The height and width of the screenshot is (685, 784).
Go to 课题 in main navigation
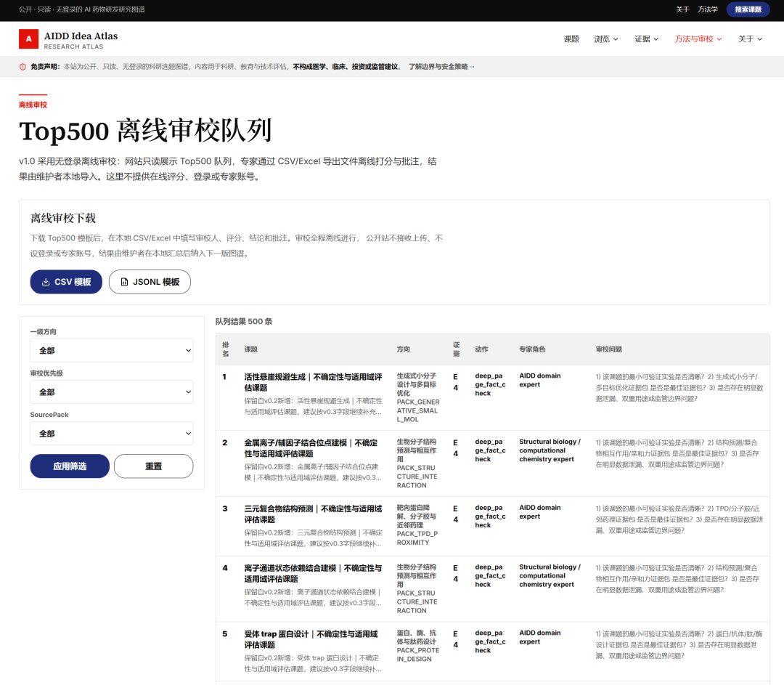pyautogui.click(x=571, y=39)
